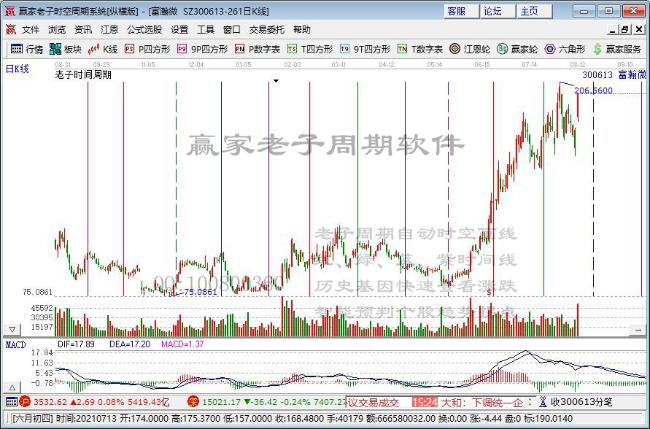Click the 老子时间周期 indicator label

[x=83, y=75]
